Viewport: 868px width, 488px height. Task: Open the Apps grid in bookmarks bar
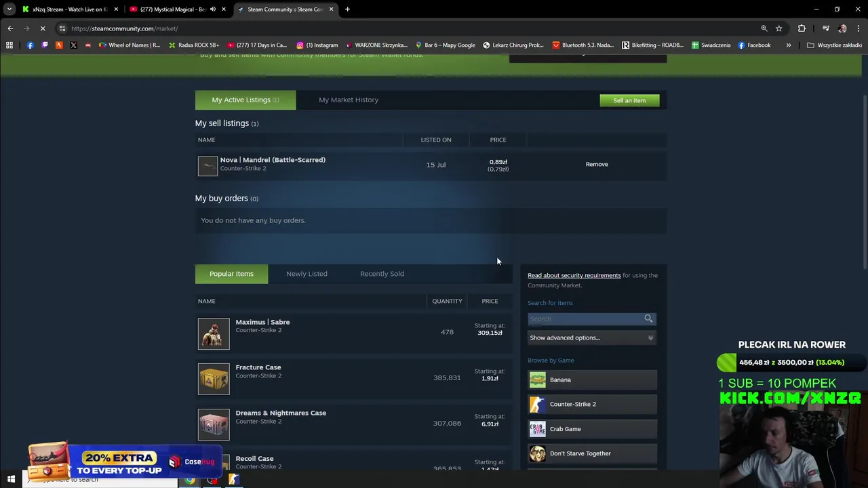pos(9,45)
